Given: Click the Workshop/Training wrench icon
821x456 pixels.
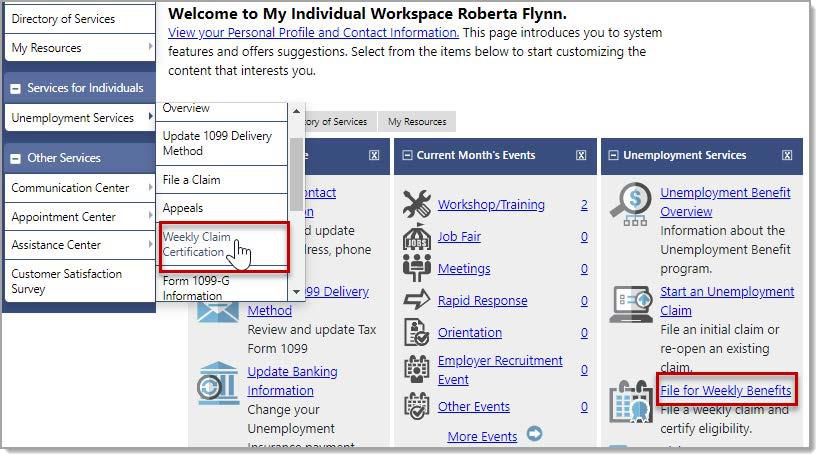Looking at the screenshot, I should tap(416, 204).
